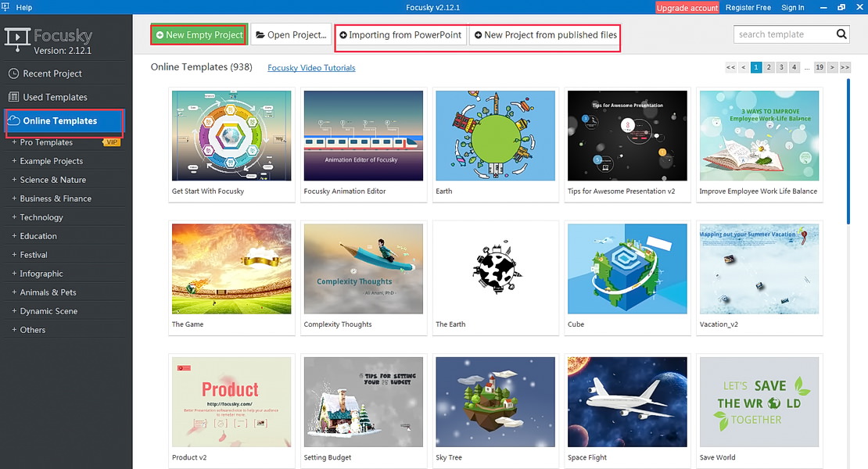Image resolution: width=868 pixels, height=469 pixels.
Task: Open the Recent Project section
Action: tap(66, 73)
